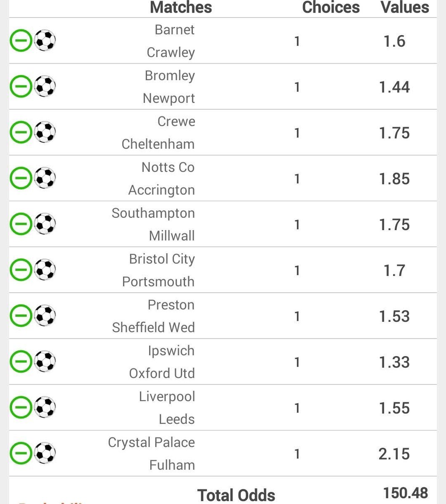
Task: Remove the Crystal Palace vs Fulham selection
Action: point(21,453)
